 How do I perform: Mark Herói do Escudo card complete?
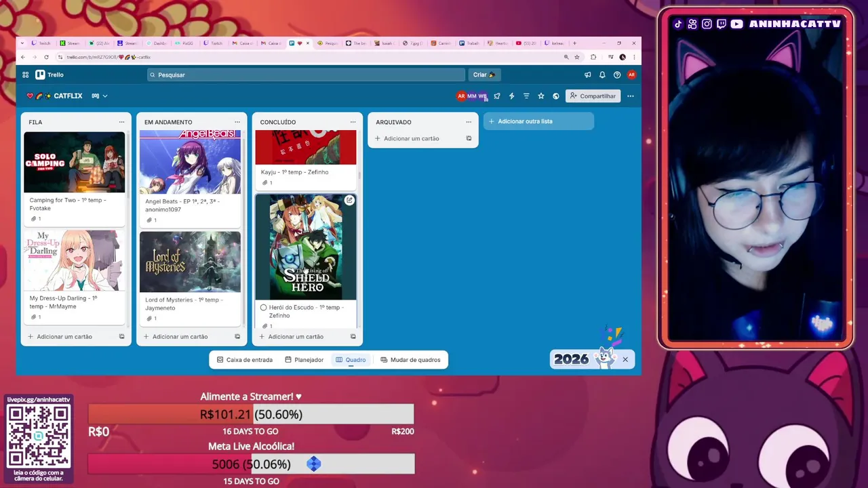(264, 308)
